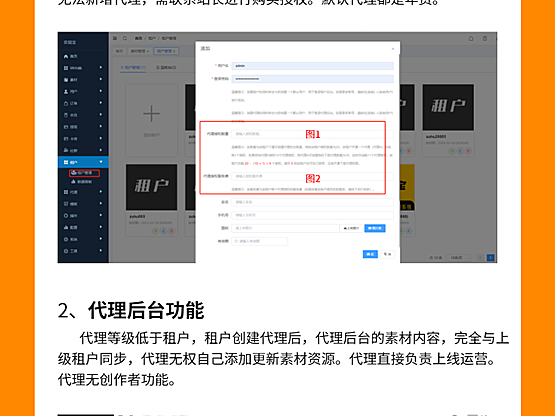This screenshot has width=555, height=416.
Task: Open the underlined 租户管理(17) sub-tab
Action: pyautogui.click(x=133, y=67)
